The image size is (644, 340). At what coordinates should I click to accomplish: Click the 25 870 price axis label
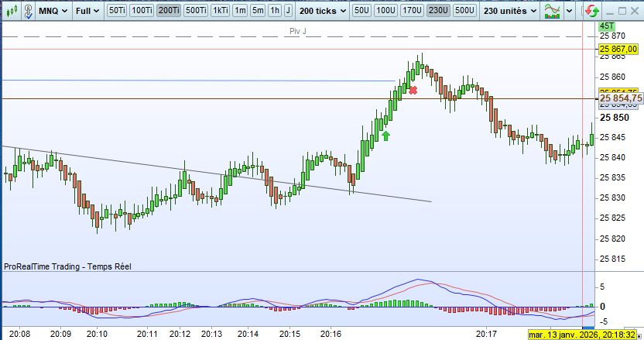click(612, 36)
